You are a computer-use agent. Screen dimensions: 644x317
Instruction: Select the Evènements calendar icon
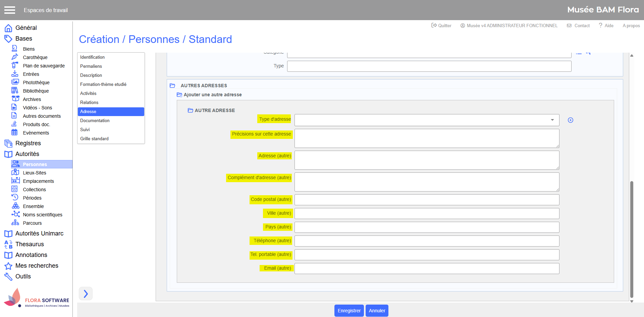[14, 133]
